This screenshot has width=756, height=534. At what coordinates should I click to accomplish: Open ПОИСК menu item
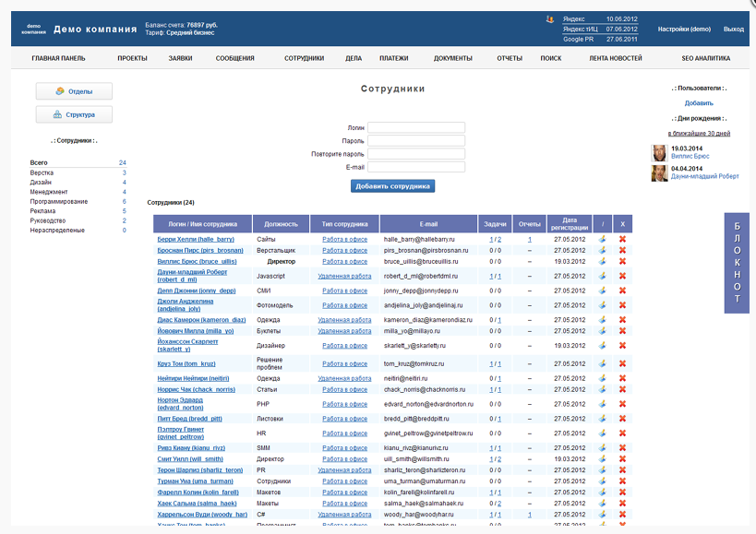[x=550, y=58]
